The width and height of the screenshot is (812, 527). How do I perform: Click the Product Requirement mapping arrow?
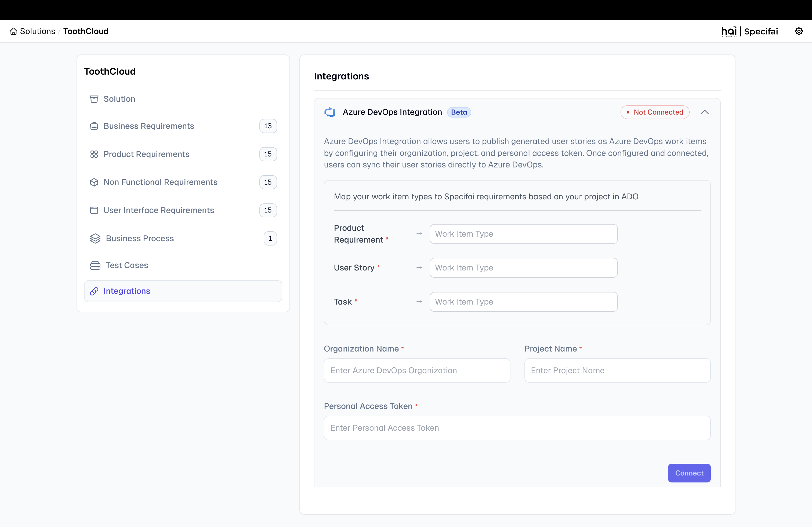[x=419, y=234]
